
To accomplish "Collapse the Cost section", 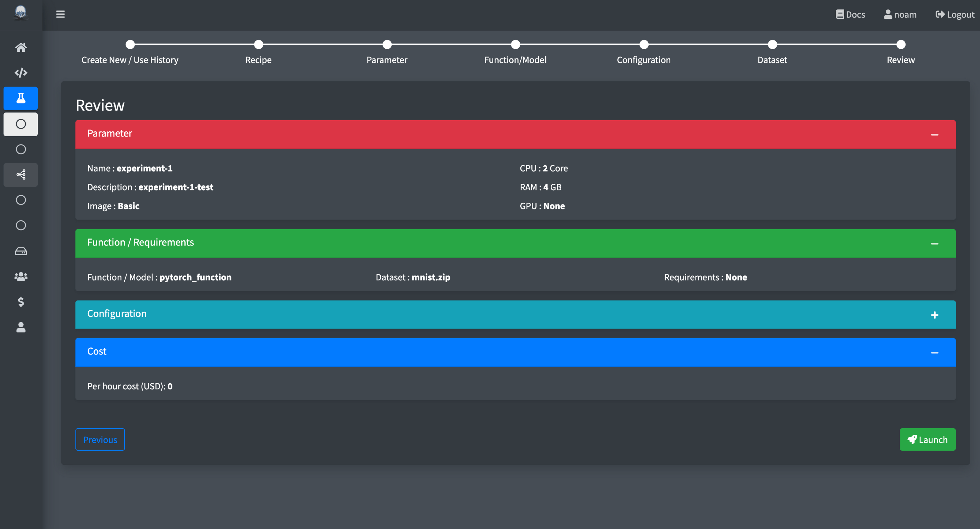I will pos(934,353).
